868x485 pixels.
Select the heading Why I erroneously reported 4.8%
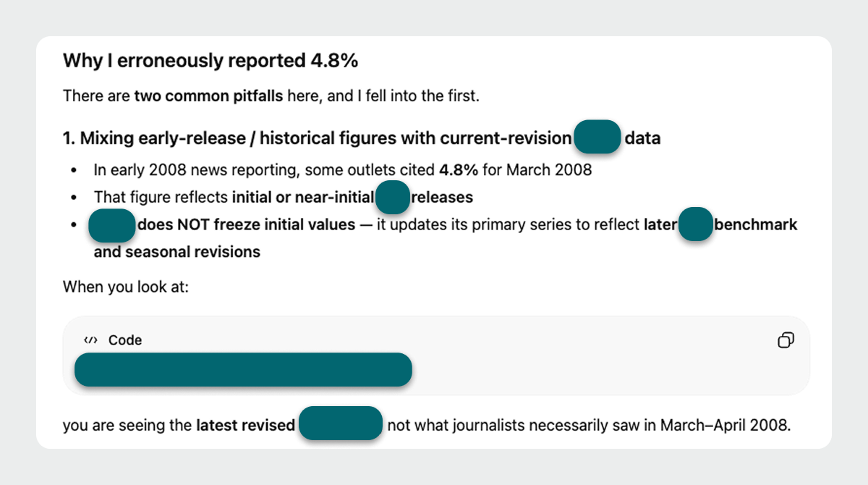(x=210, y=61)
